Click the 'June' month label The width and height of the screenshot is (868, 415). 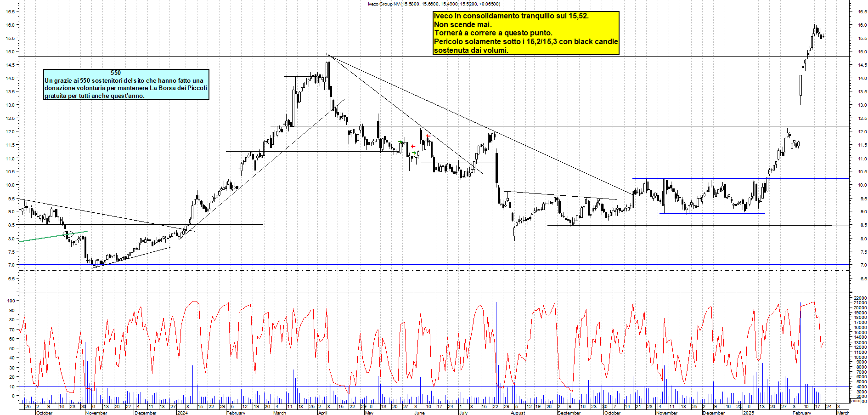tap(419, 413)
